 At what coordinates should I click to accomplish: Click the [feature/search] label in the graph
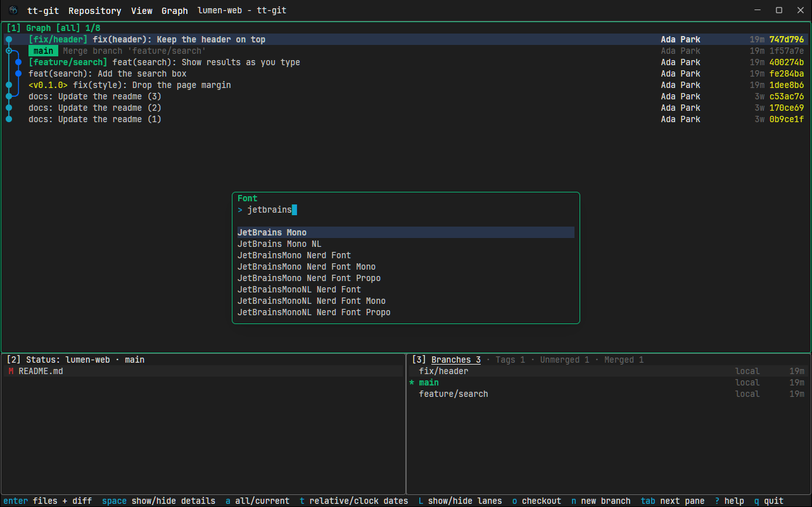[68, 63]
